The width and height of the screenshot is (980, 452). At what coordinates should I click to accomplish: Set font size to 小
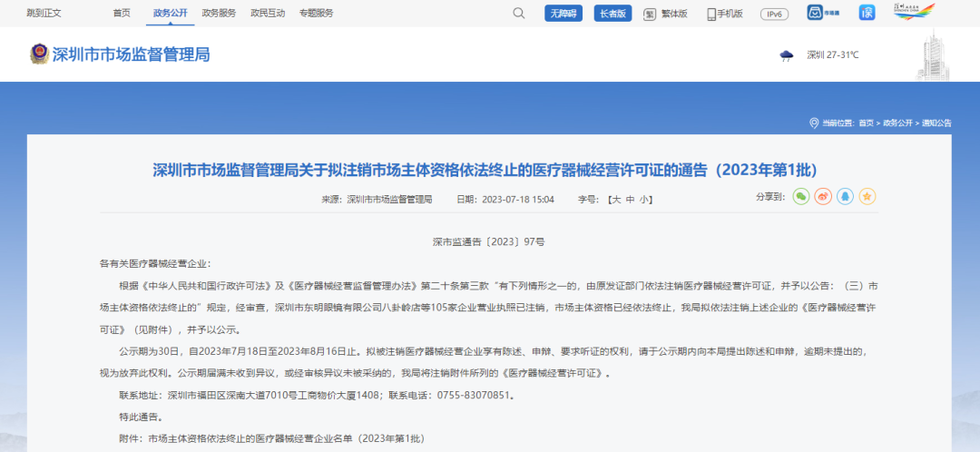[x=644, y=199]
